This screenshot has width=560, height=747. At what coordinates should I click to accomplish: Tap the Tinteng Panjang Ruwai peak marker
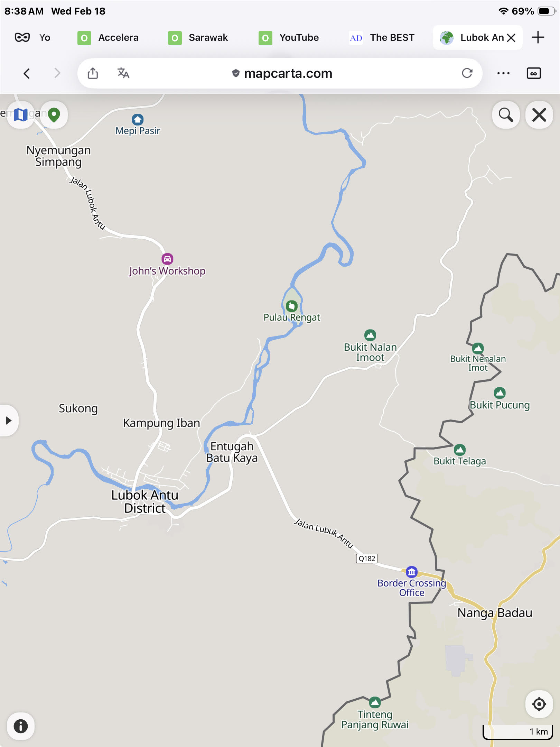tap(375, 702)
